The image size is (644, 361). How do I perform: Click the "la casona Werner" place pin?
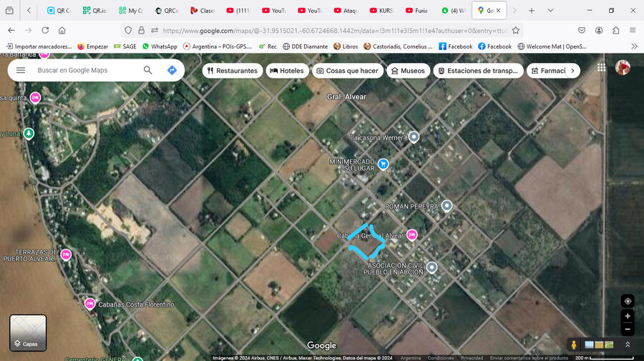coord(414,137)
